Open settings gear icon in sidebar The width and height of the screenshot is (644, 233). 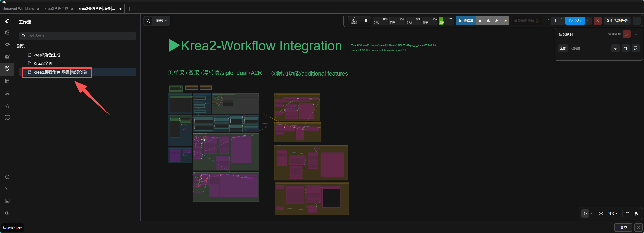pos(7,213)
